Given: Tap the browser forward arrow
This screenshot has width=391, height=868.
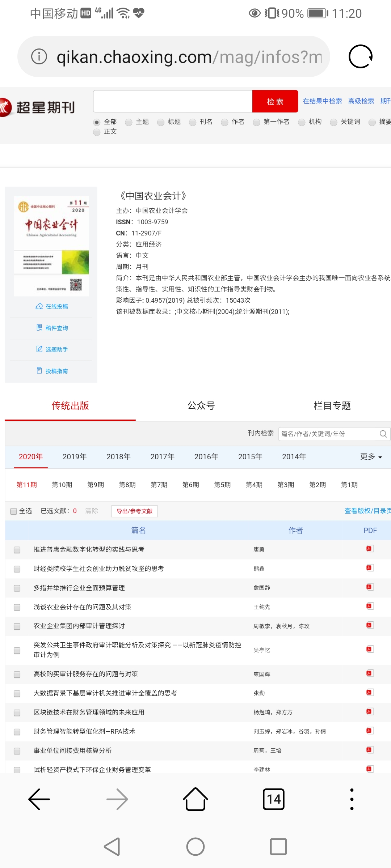Looking at the screenshot, I should [117, 799].
